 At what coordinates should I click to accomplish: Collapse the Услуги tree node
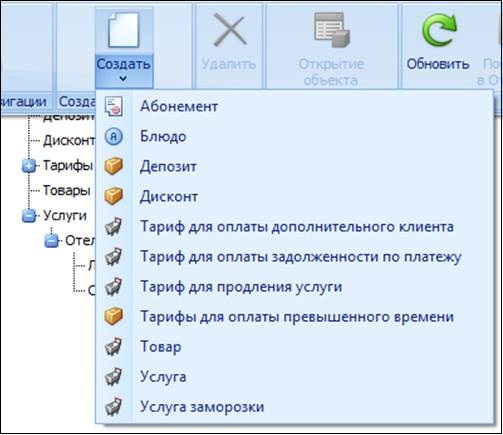point(29,216)
